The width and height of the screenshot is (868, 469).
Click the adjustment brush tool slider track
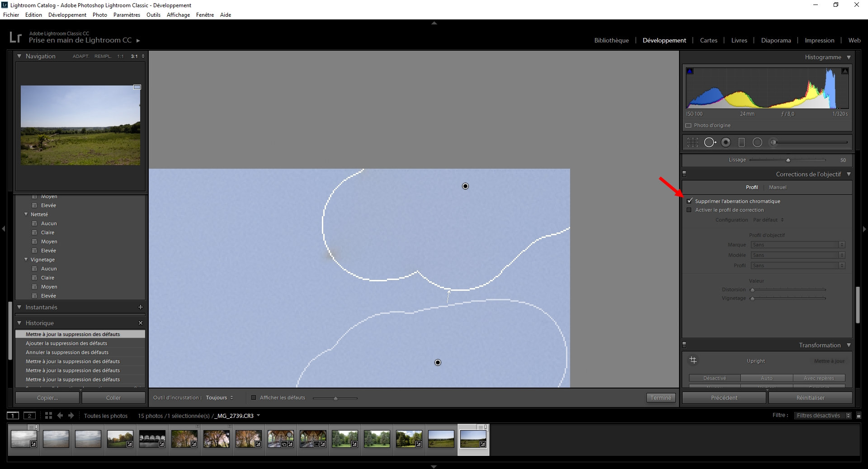pyautogui.click(x=812, y=142)
